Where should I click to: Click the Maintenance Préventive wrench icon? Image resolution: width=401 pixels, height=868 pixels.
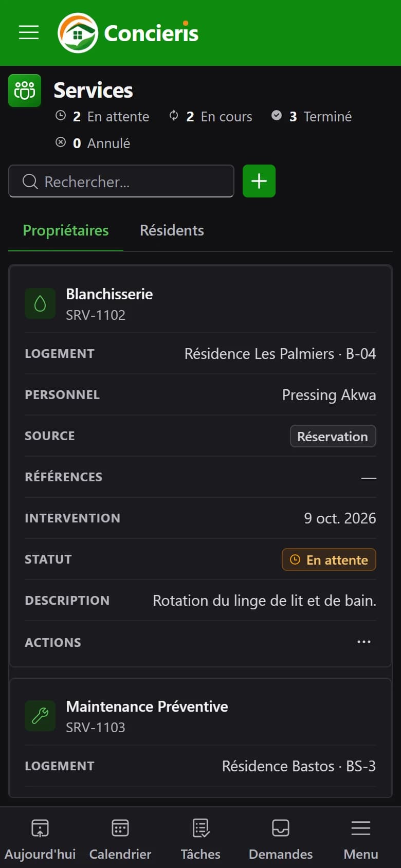tap(40, 716)
